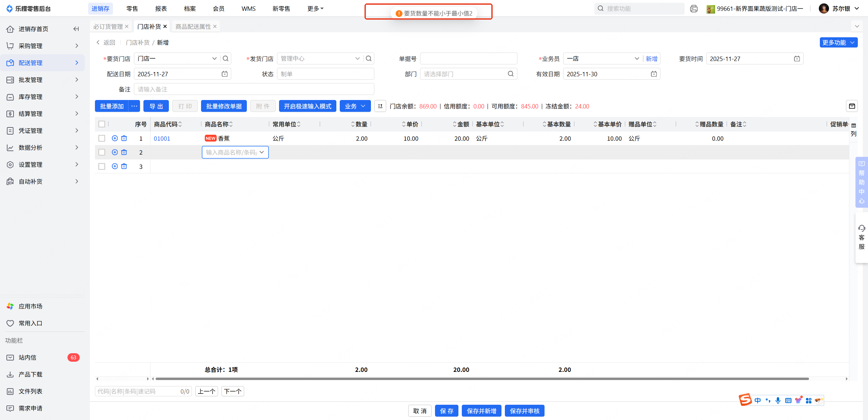Click the printer icon in top bar
This screenshot has width=868, height=420.
694,9
